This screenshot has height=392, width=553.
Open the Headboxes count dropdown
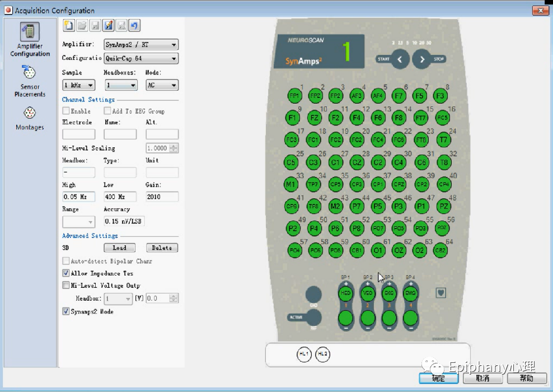click(x=121, y=85)
